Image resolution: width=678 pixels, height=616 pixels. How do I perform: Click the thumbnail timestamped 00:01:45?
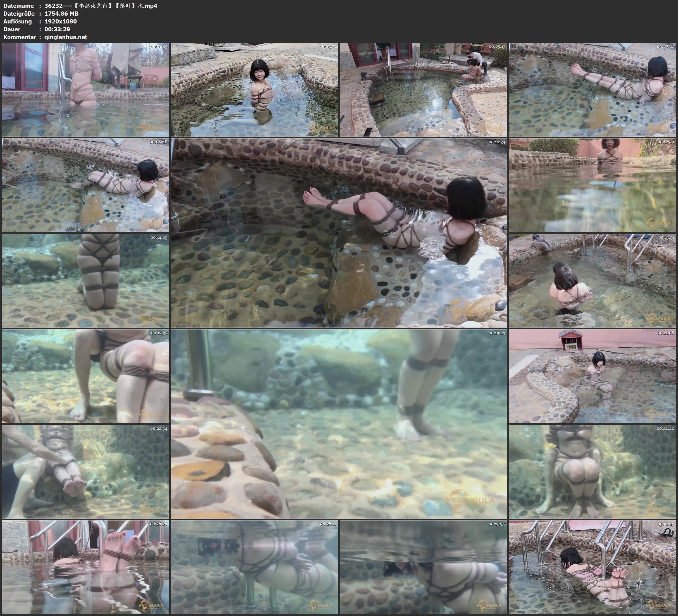point(85,90)
